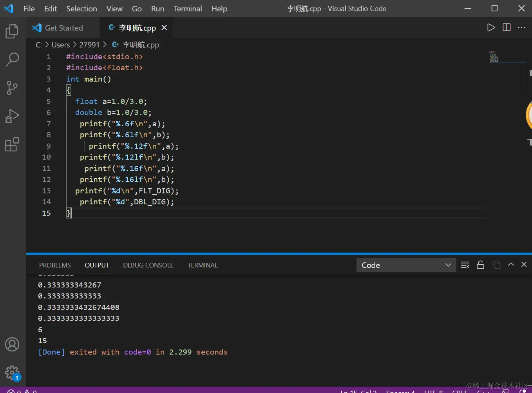
Task: Click the int main() line
Action: pos(89,79)
